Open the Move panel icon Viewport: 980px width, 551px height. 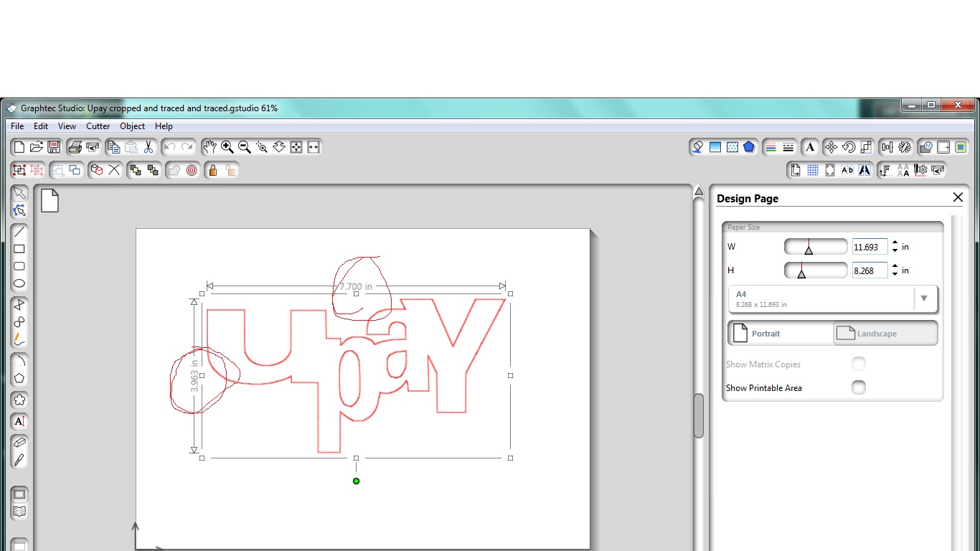(x=831, y=147)
